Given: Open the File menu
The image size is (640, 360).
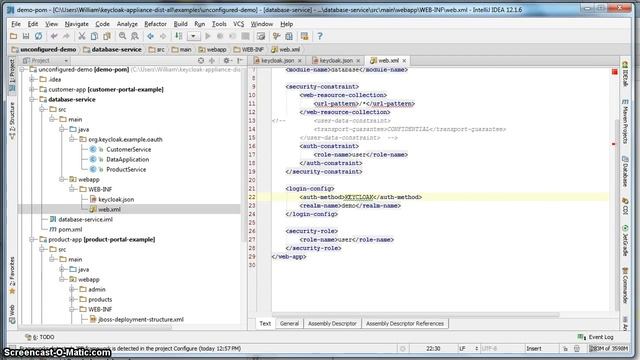Looking at the screenshot, I should pos(16,24).
